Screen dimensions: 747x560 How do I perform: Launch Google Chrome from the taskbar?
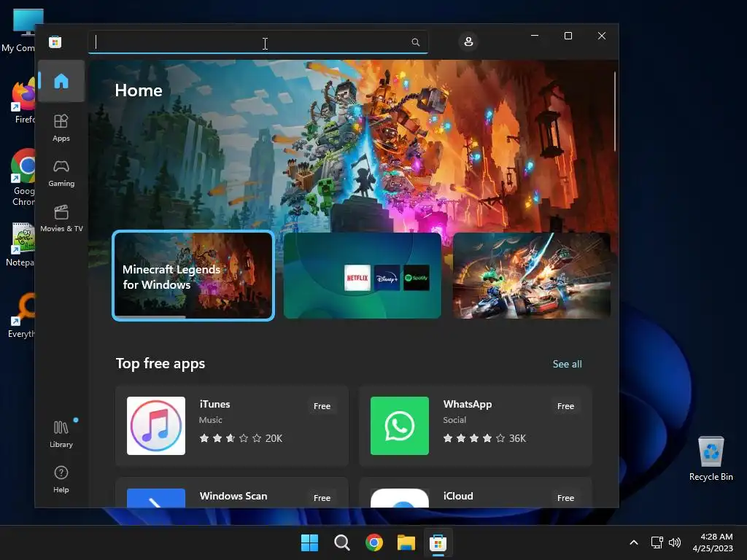pos(374,542)
